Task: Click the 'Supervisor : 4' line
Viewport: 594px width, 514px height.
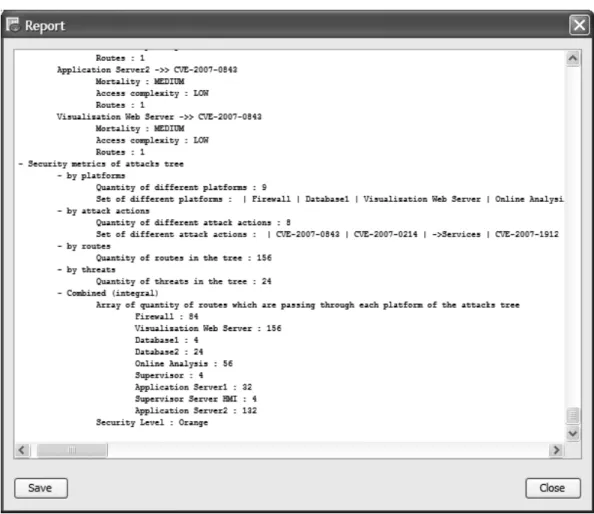Action: 169,375
